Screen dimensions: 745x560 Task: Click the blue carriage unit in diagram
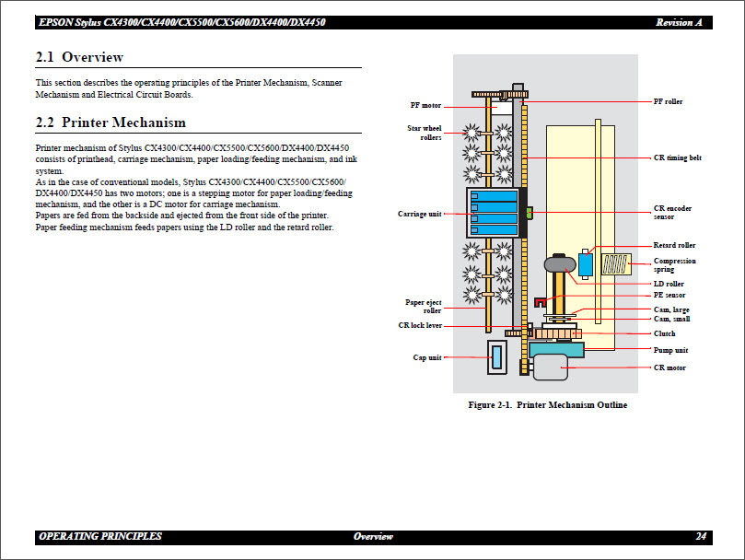click(493, 214)
